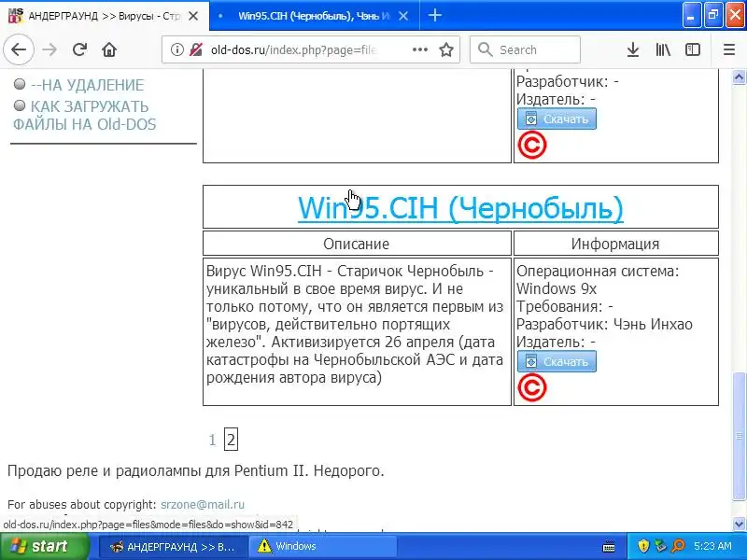Bookmark this page with the star
The width and height of the screenshot is (747, 560).
[x=446, y=49]
